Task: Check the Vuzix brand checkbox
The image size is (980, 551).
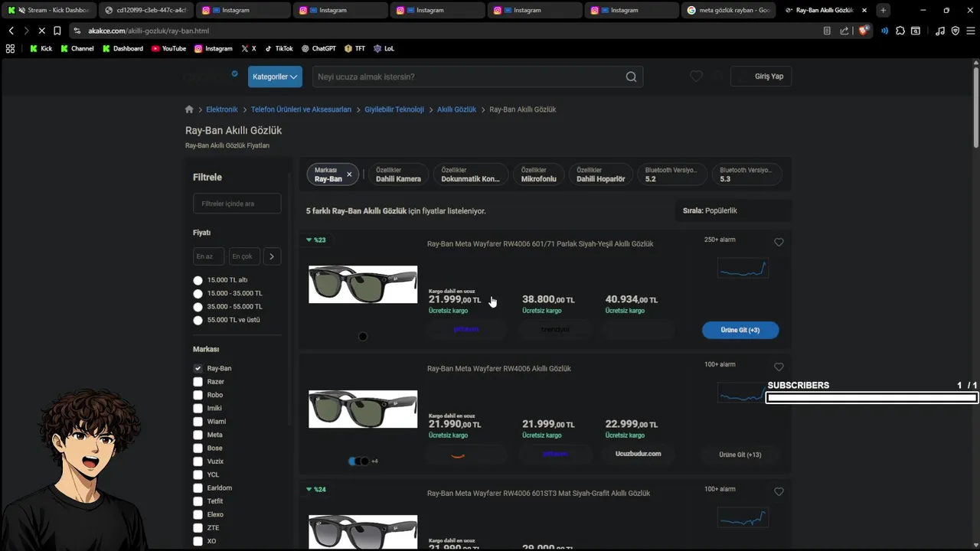Action: [198, 461]
